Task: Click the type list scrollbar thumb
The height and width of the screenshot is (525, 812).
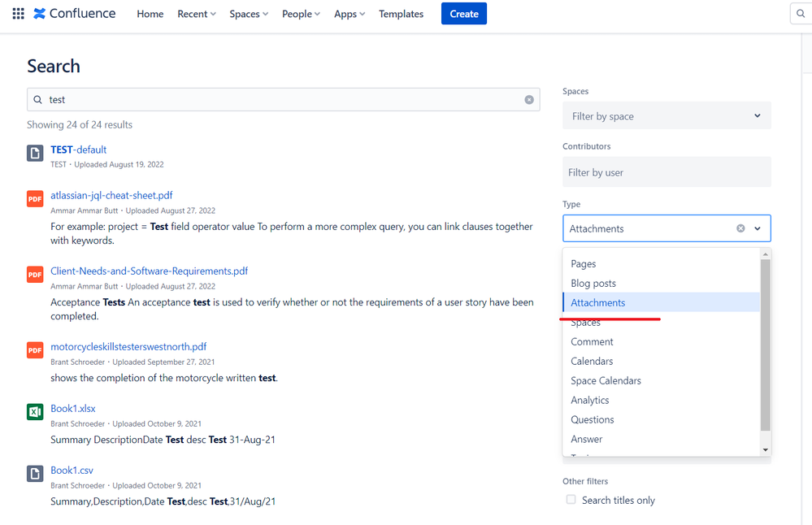Action: 766,345
